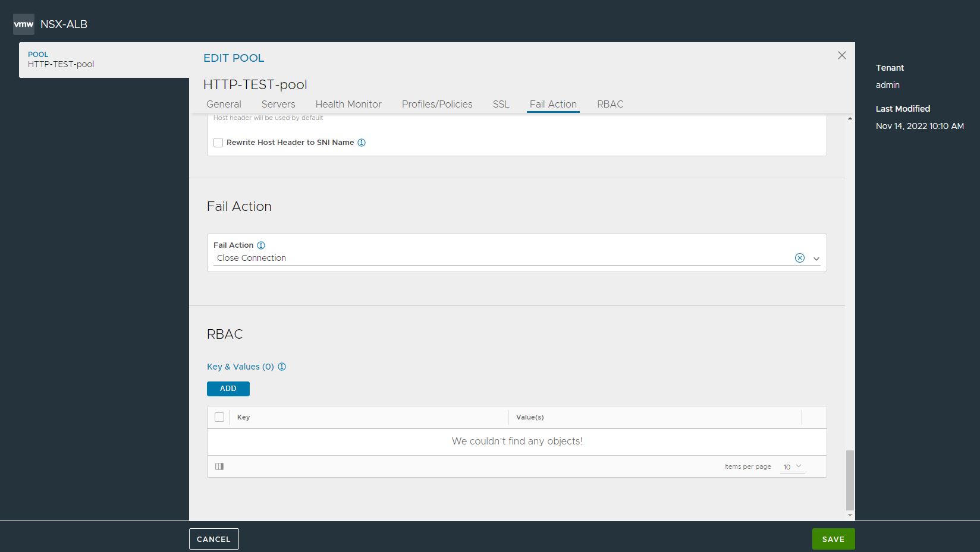Click HTTP-TEST-pool in the breadcrumb panel
The width and height of the screenshot is (980, 552).
[61, 64]
